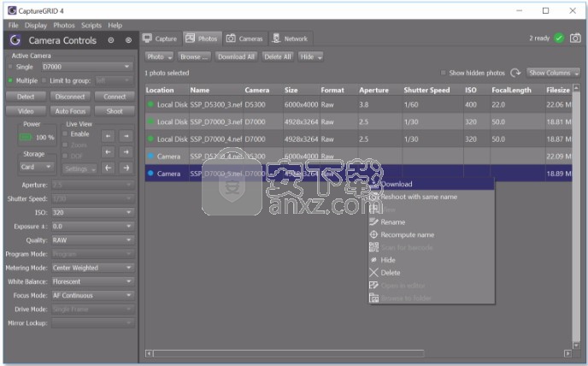
Task: Open Metering Mode Center Weighted dropdown
Action: click(x=92, y=268)
